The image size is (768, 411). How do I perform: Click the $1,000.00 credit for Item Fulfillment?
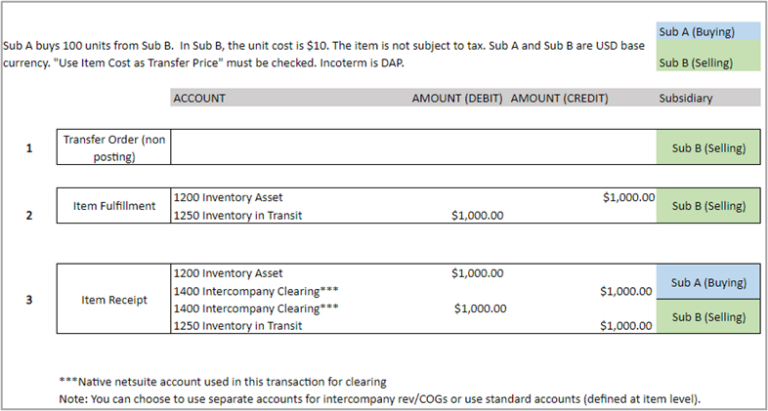(629, 197)
